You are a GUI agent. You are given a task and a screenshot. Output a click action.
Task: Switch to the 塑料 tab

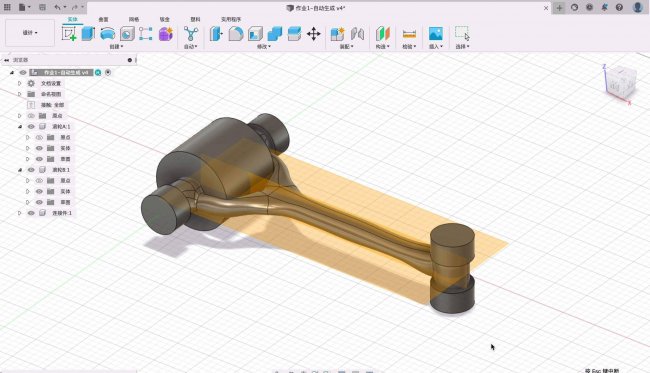(x=195, y=19)
